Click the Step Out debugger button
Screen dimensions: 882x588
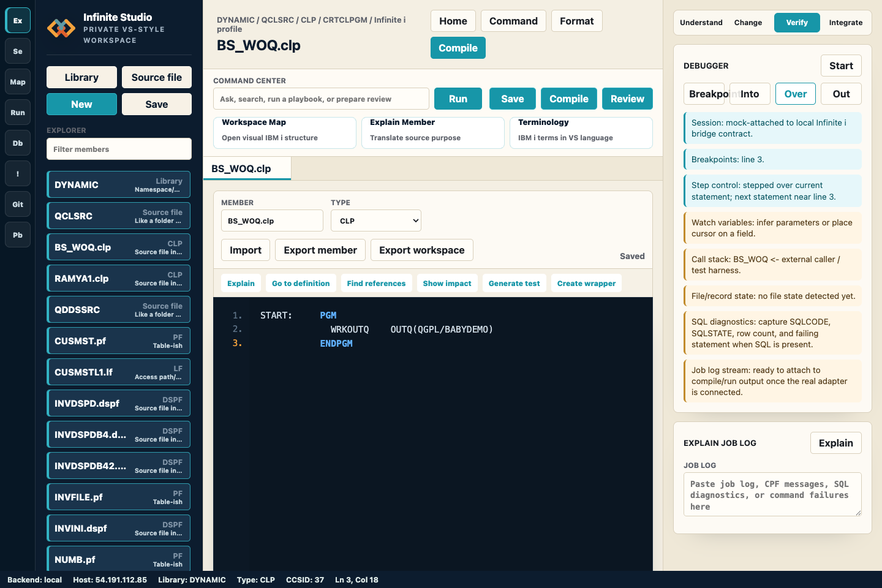(x=841, y=94)
